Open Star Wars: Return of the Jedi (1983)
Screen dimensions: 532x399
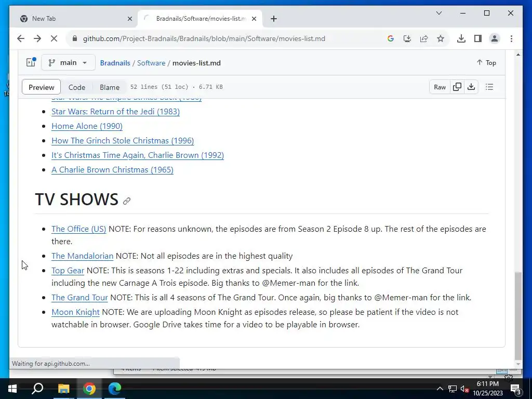point(116,111)
